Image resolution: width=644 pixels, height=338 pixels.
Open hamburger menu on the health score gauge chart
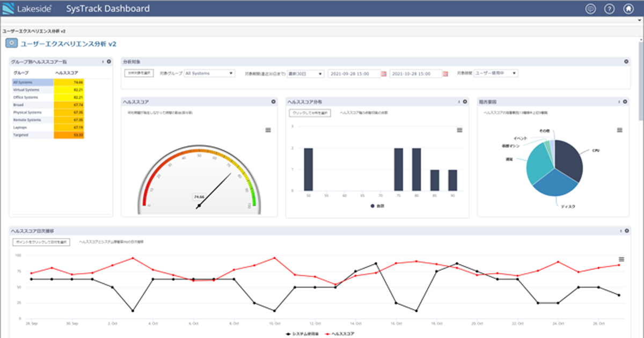[268, 130]
